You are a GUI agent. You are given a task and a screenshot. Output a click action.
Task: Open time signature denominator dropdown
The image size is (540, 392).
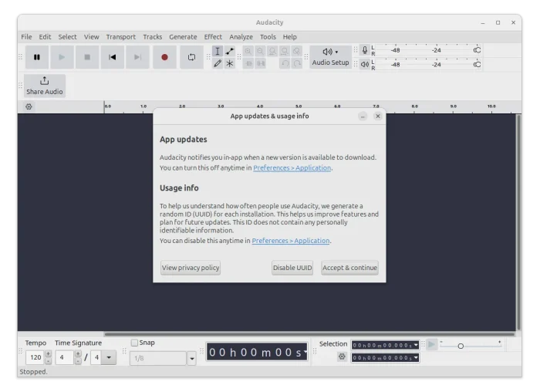click(x=109, y=357)
